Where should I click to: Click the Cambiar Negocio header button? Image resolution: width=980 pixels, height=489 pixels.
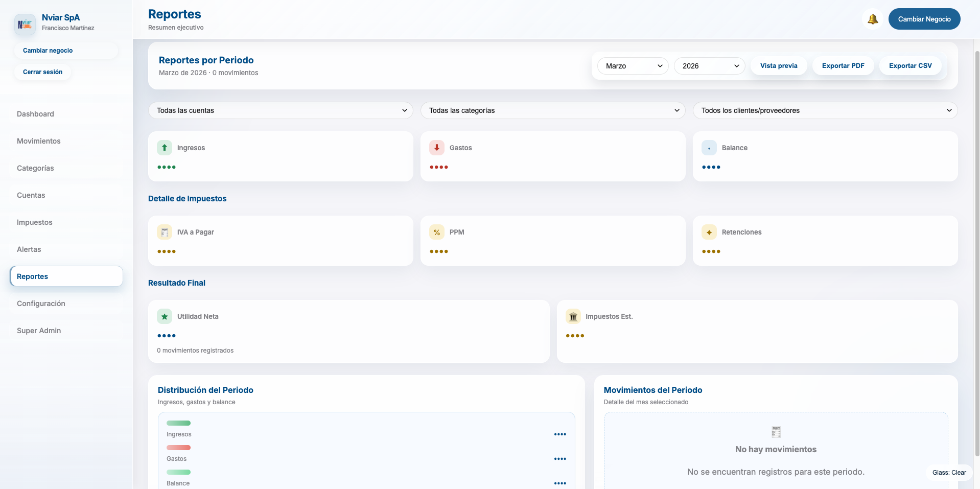[924, 19]
